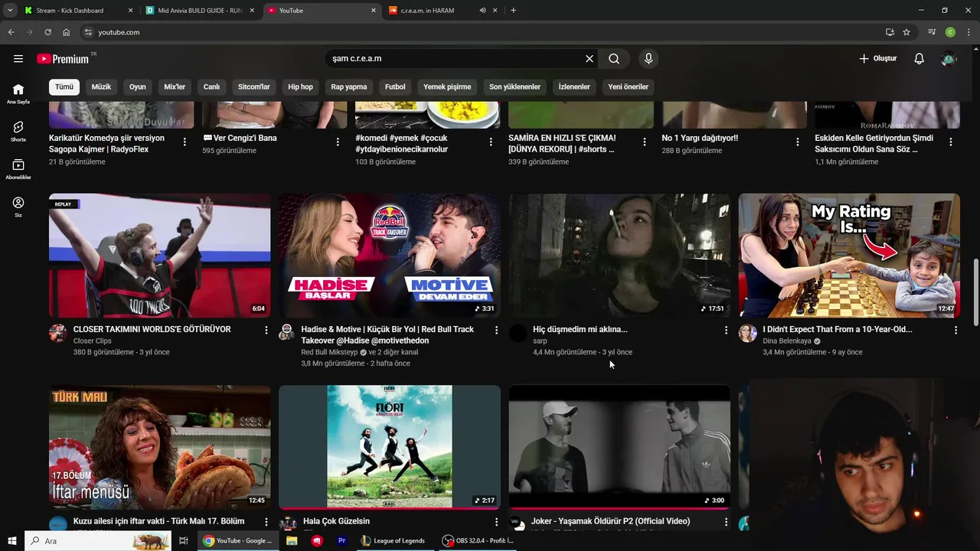Open options for Hadise & Motive video

(x=496, y=330)
